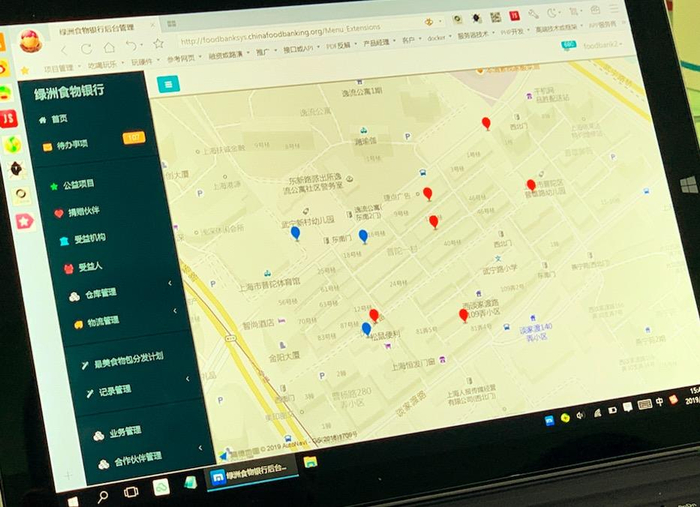Add the page to favorites with the star

[x=158, y=43]
